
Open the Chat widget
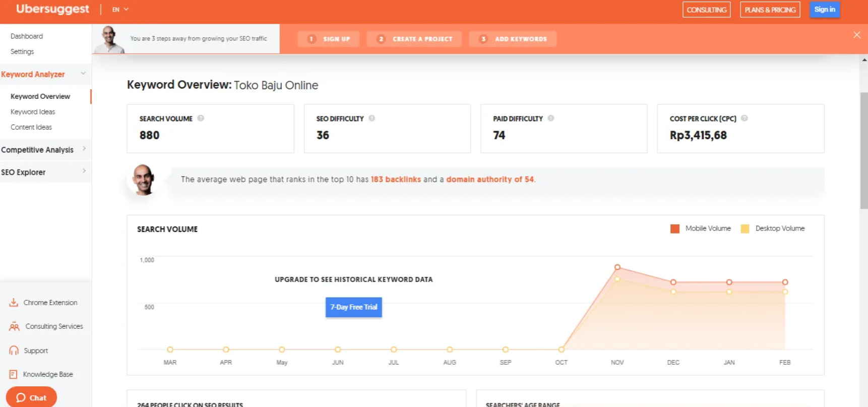click(31, 397)
